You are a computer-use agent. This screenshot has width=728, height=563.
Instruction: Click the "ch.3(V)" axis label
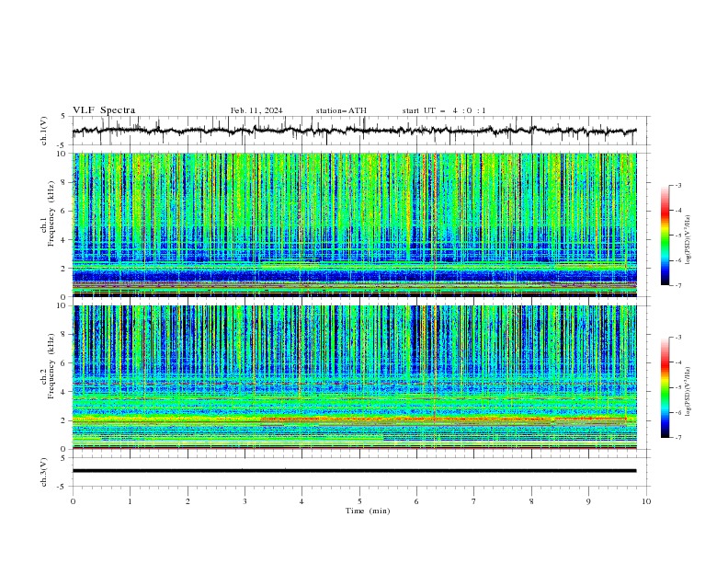click(44, 472)
